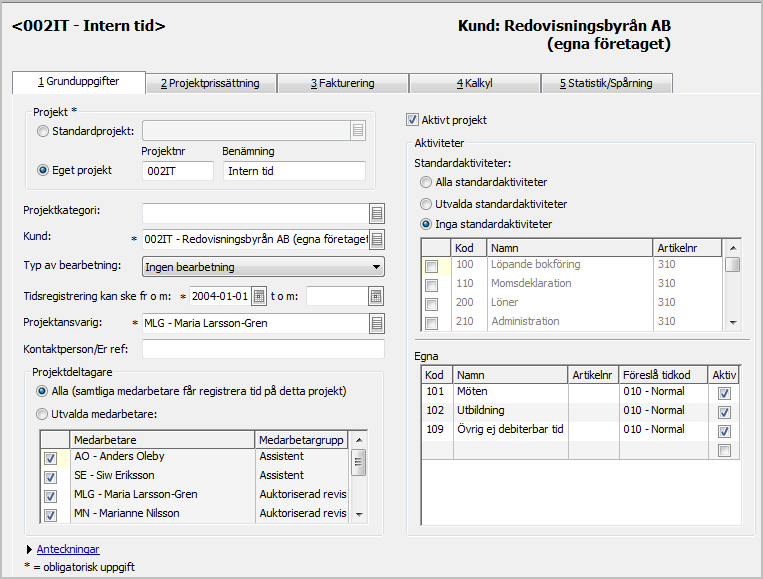Tick checkbox for 110 Momsdeklaration

[x=431, y=285]
